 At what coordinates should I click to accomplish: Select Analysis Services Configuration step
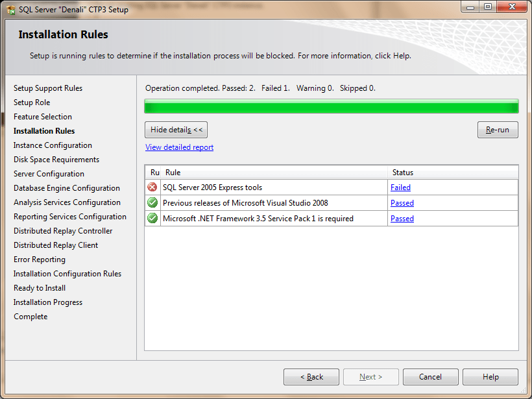[x=67, y=202]
